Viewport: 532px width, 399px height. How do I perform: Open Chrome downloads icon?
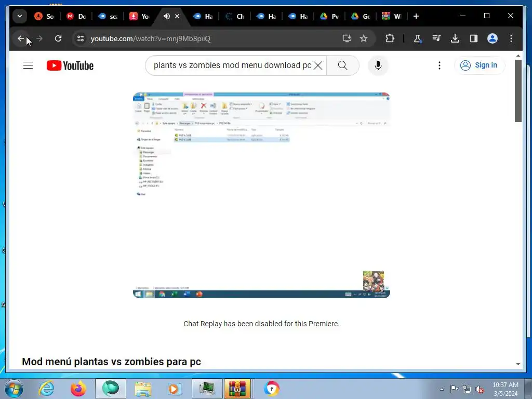(455, 38)
